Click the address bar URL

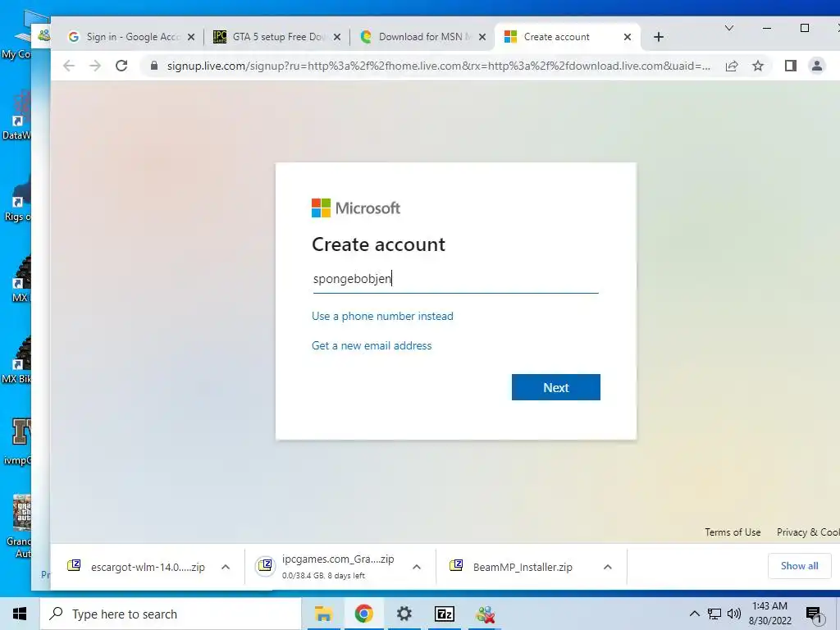pyautogui.click(x=438, y=66)
